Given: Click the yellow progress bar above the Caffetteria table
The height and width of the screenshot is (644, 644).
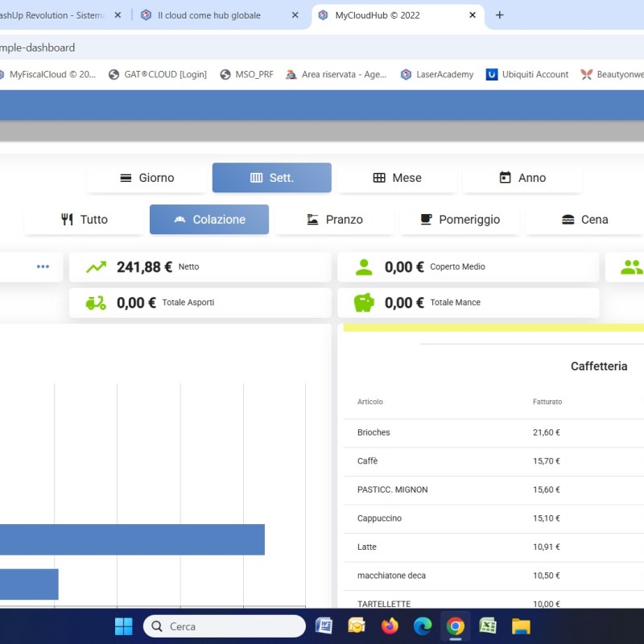Looking at the screenshot, I should pos(491,328).
